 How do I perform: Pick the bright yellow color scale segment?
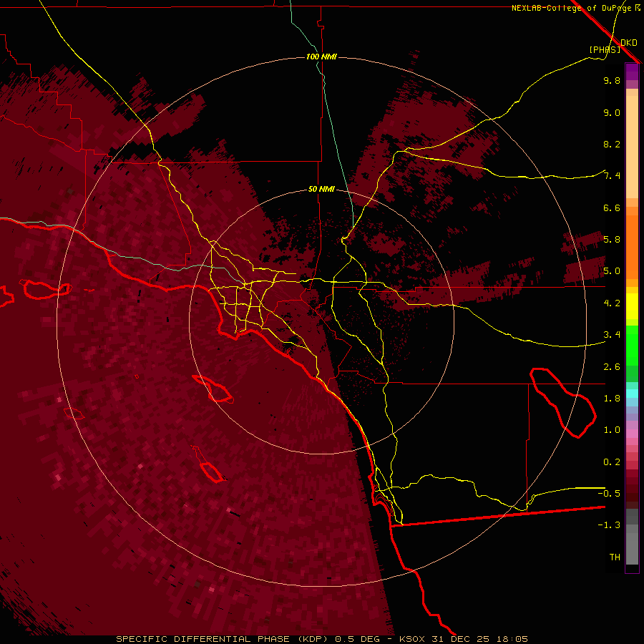(632, 306)
